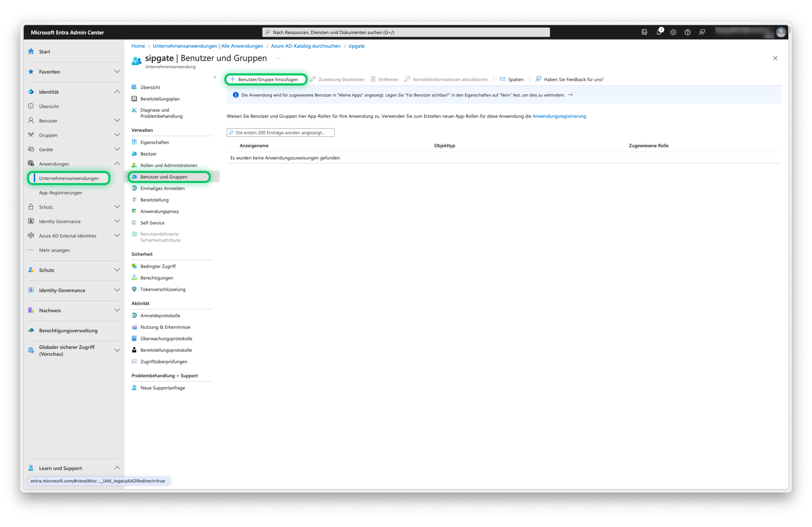Image resolution: width=812 pixels, height=527 pixels.
Task: Open Überwachungsprotokolle logs
Action: (166, 338)
